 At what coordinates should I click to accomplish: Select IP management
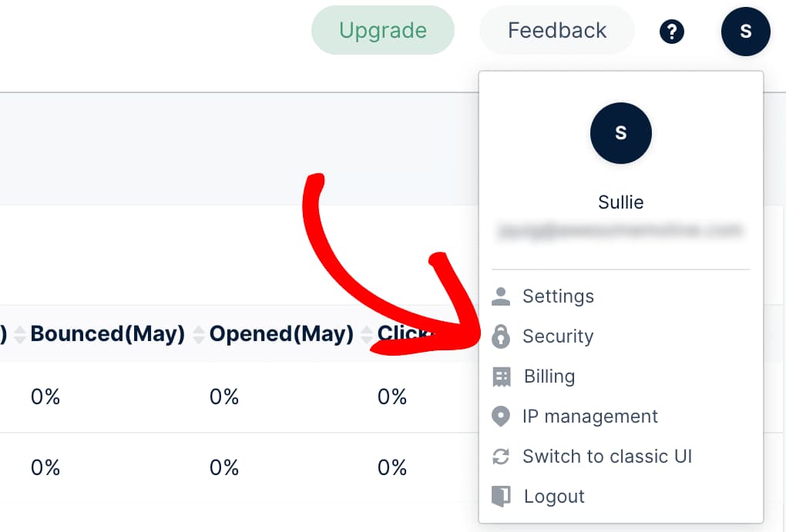[x=589, y=417]
